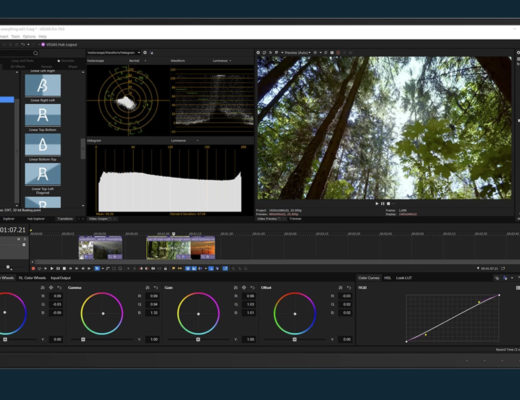Open video preview properties gear icon

click(x=258, y=53)
